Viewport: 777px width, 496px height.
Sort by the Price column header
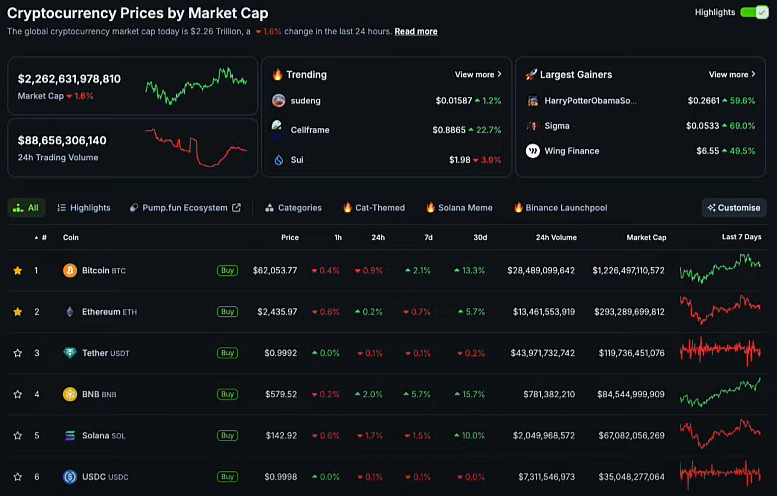coord(290,237)
